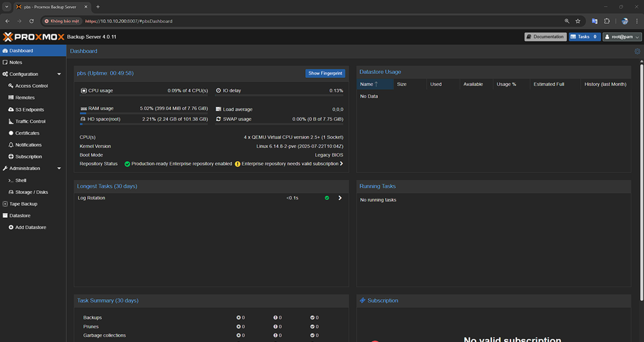Open Access Control settings

[x=31, y=86]
